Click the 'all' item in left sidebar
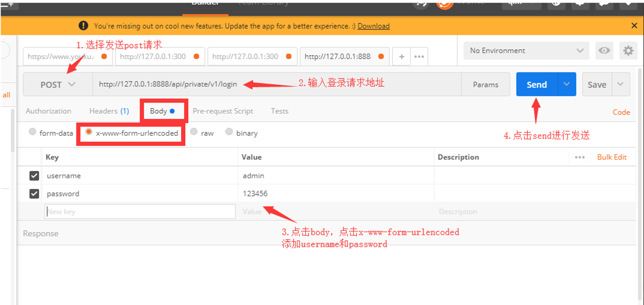This screenshot has width=644, height=305. coord(7,95)
